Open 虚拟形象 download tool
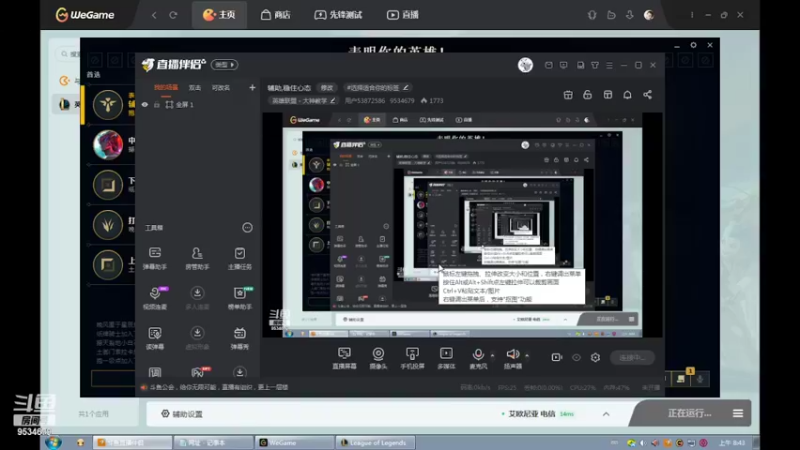The width and height of the screenshot is (800, 450). [x=197, y=338]
